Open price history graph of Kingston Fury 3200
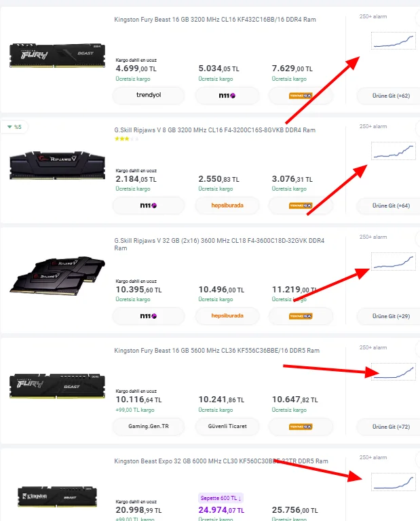420x521 pixels. (393, 41)
